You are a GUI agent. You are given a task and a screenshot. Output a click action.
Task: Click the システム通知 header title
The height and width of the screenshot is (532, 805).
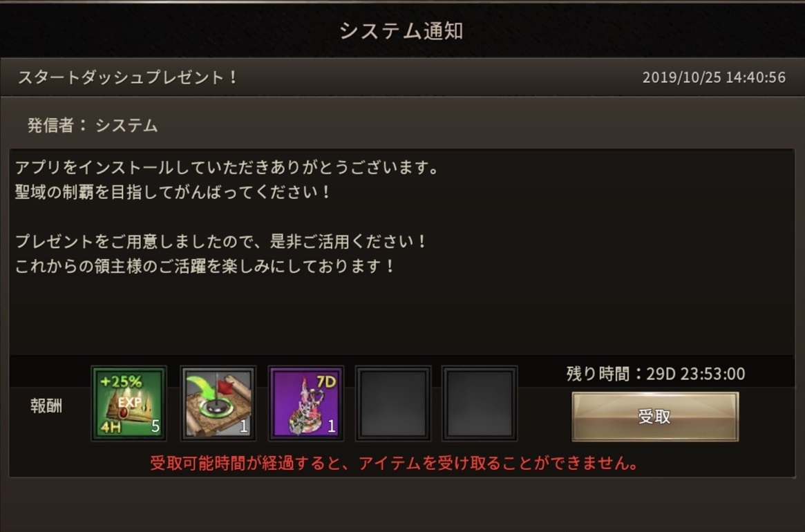coord(401,31)
